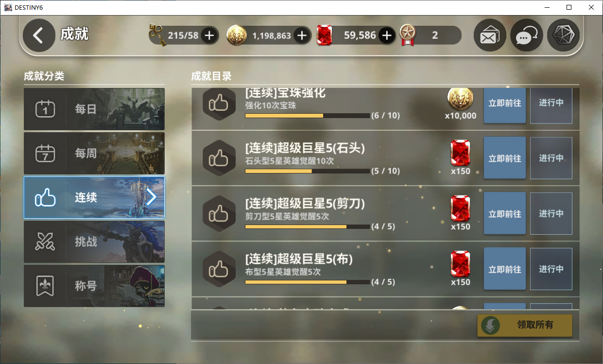
Task: Click thumbs-up icon of 超级巨星5(石头)
Action: coord(219,158)
